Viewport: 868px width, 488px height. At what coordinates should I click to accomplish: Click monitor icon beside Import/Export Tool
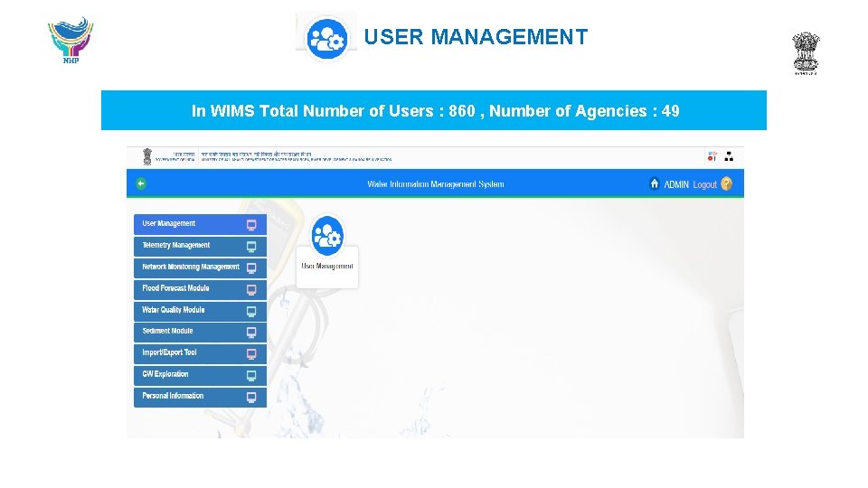(x=251, y=353)
